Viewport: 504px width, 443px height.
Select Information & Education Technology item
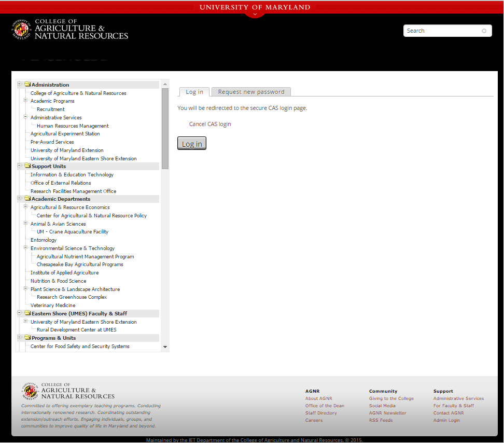point(72,175)
